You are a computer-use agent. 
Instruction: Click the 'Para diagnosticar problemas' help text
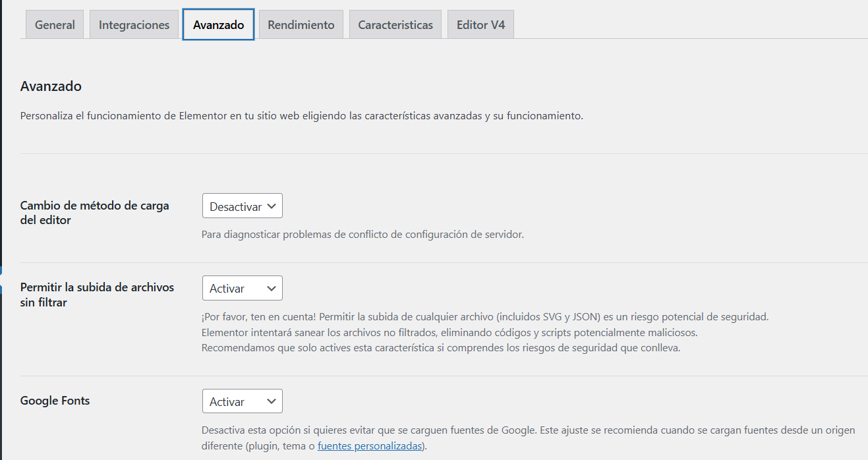[x=362, y=235]
